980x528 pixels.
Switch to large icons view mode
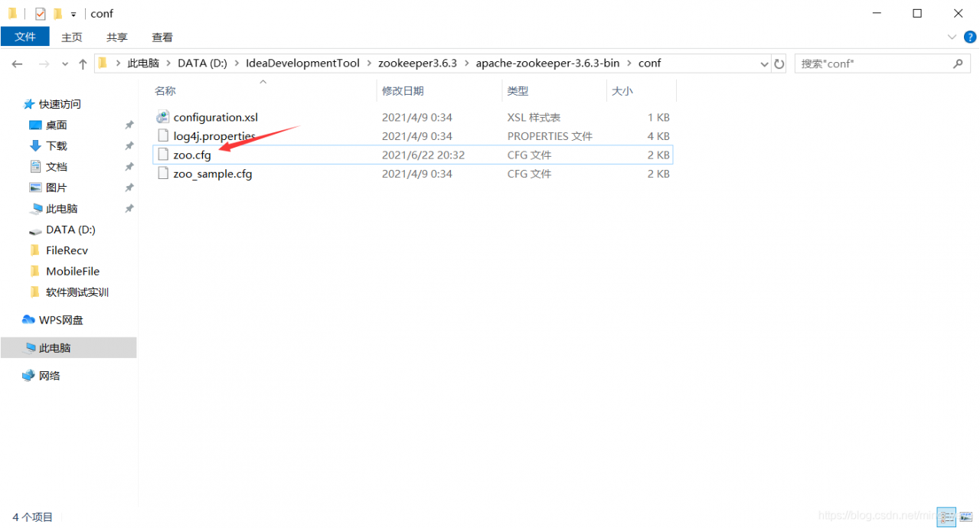pyautogui.click(x=966, y=517)
